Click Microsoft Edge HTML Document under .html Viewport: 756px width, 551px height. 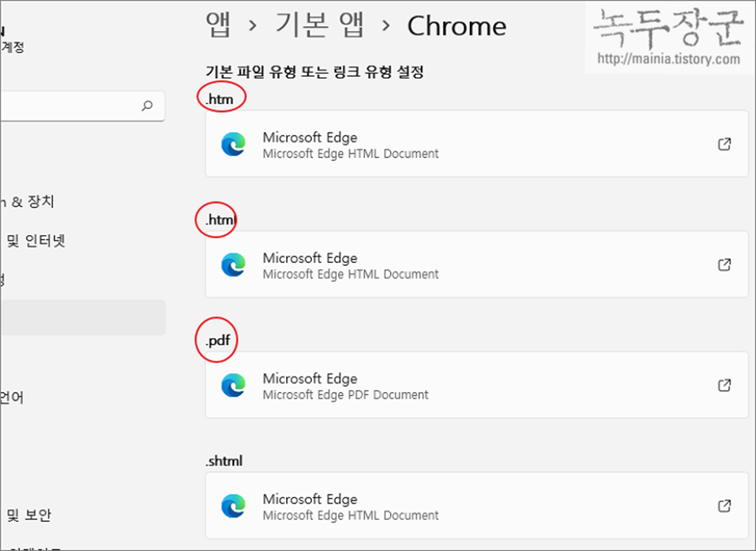(x=351, y=274)
